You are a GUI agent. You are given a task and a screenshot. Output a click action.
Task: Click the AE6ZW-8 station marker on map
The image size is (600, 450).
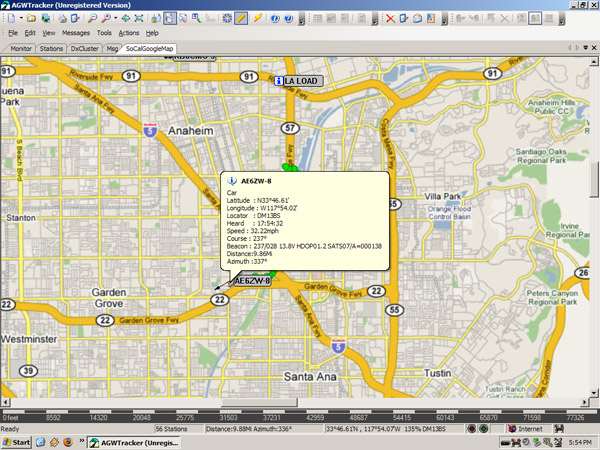[x=252, y=282]
